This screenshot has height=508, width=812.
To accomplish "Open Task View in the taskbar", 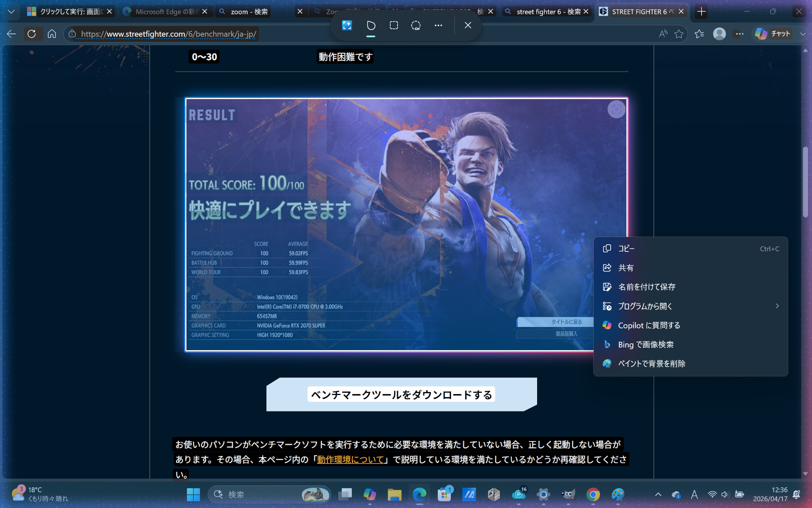I will [x=345, y=494].
